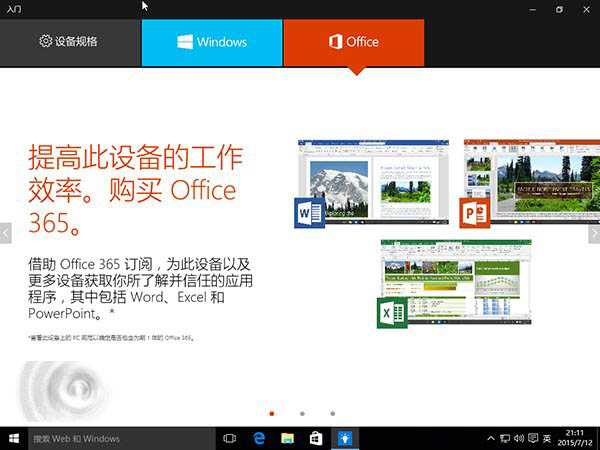Click the Excel app icon
This screenshot has width=600, height=450.
point(392,313)
